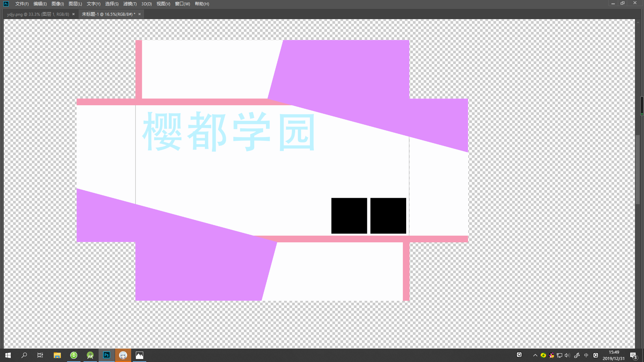Open network settings from the tray
The height and width of the screenshot is (362, 644).
click(x=559, y=355)
